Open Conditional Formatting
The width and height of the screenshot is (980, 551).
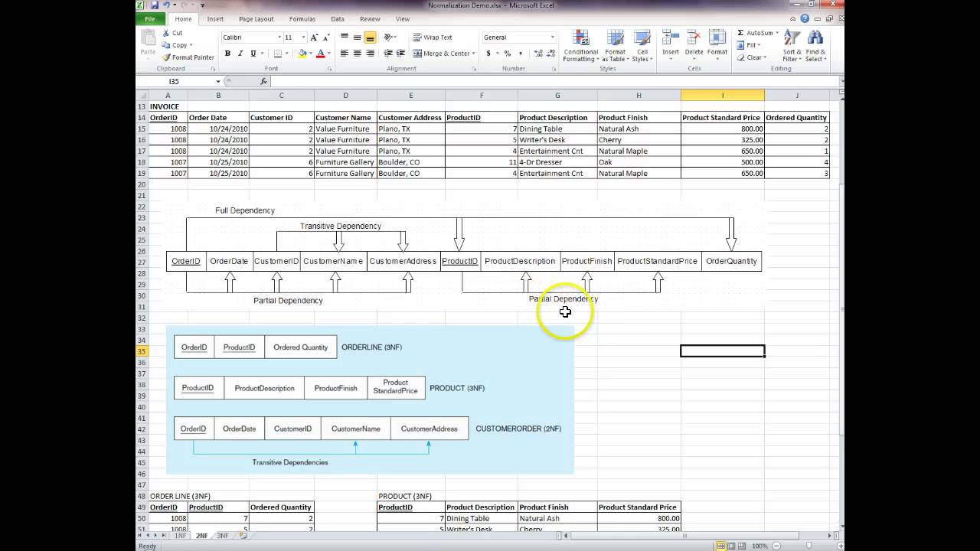[581, 46]
